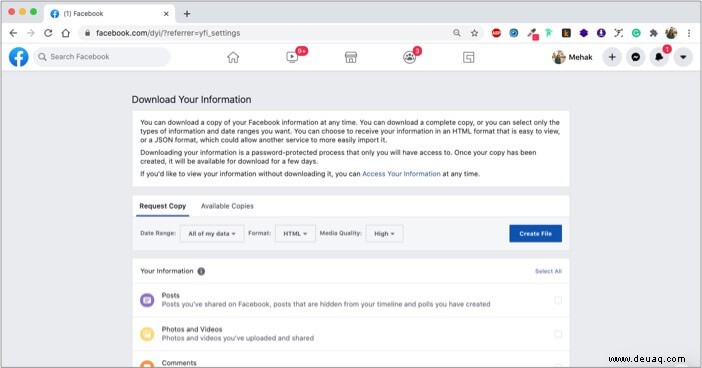Viewport: 702px width, 368px height.
Task: Click the Download Your Information heading
Action: click(x=191, y=99)
